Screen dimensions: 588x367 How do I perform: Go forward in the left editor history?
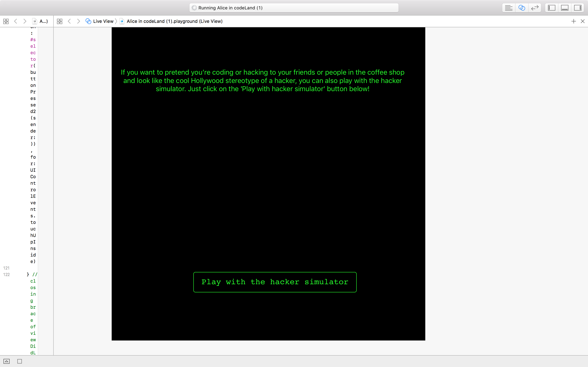(25, 21)
